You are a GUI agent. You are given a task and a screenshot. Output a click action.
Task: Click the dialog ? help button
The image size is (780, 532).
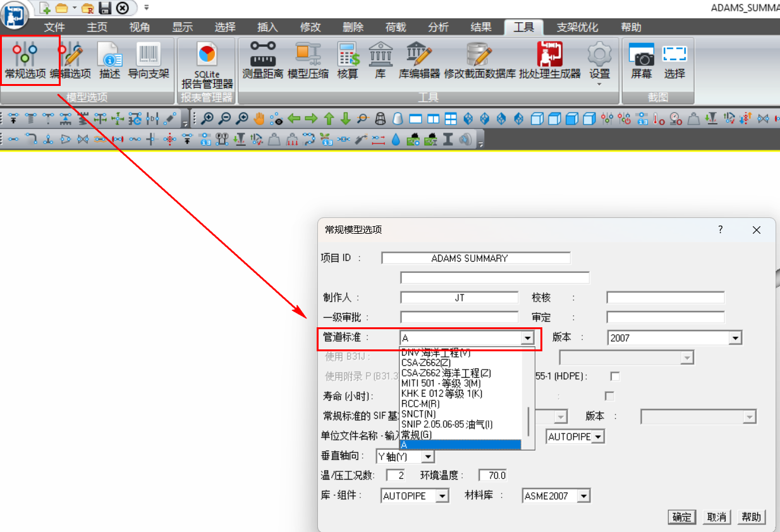pyautogui.click(x=720, y=230)
